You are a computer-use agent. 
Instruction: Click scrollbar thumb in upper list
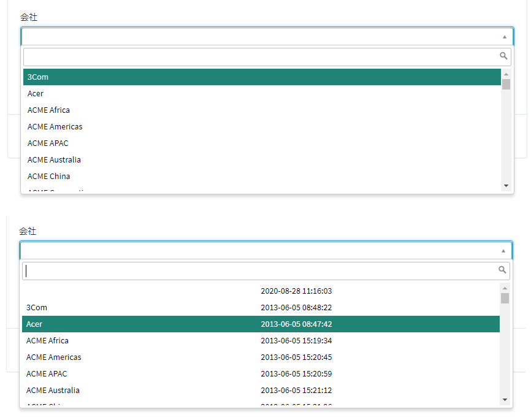[506, 85]
